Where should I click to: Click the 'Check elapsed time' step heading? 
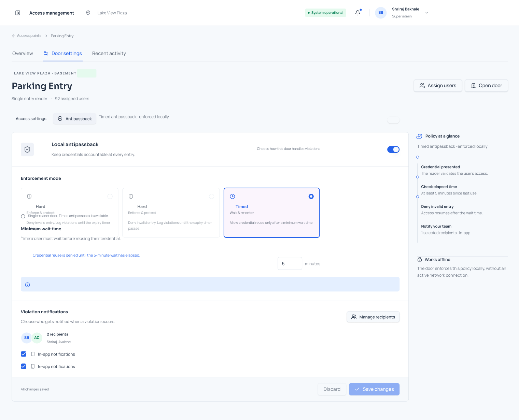pyautogui.click(x=439, y=187)
